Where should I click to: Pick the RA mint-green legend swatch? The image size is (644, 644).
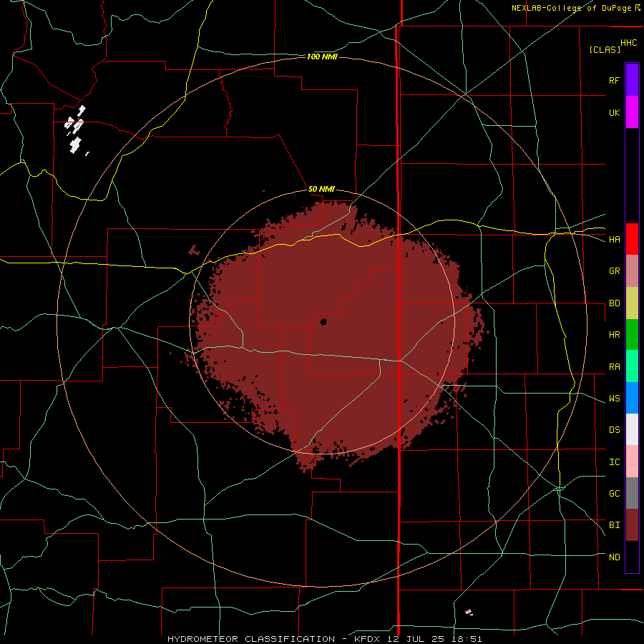point(632,366)
